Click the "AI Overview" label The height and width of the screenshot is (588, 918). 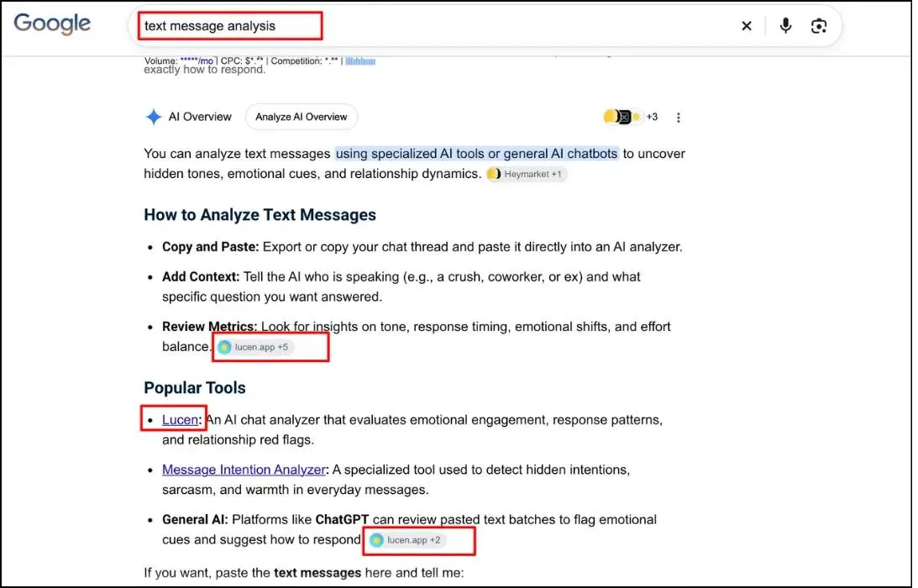pyautogui.click(x=200, y=117)
